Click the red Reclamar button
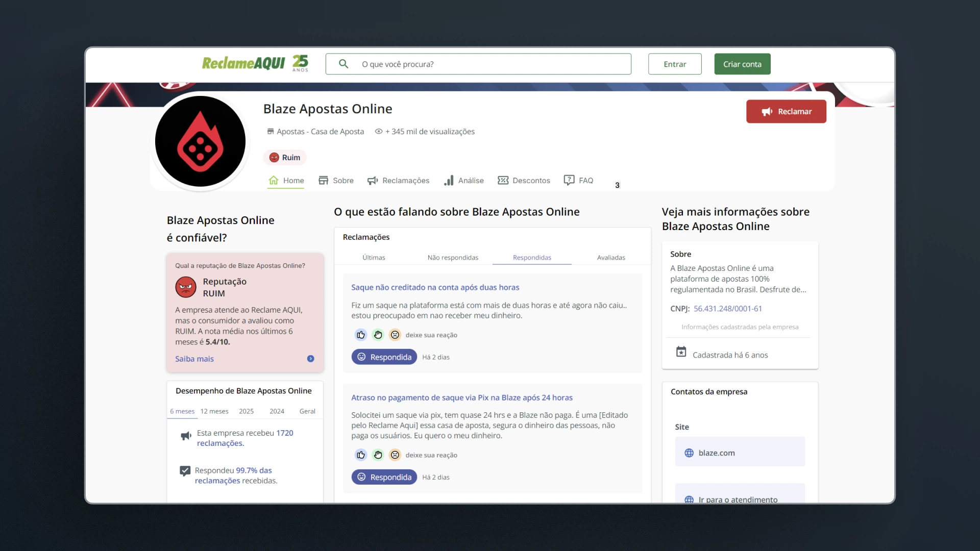Viewport: 980px width, 551px height. coord(786,111)
